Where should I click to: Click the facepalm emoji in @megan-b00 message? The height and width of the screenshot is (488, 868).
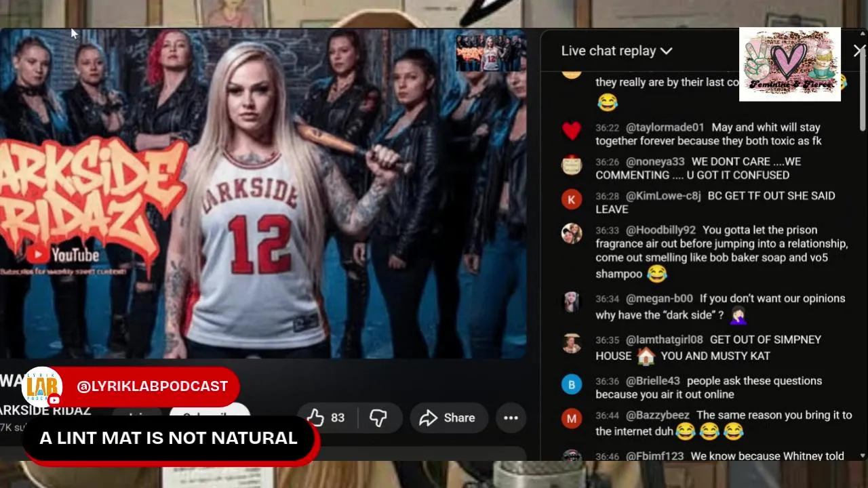coord(738,315)
